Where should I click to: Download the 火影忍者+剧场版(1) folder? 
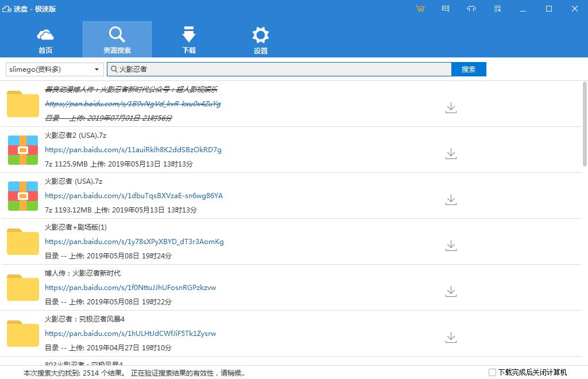point(451,246)
